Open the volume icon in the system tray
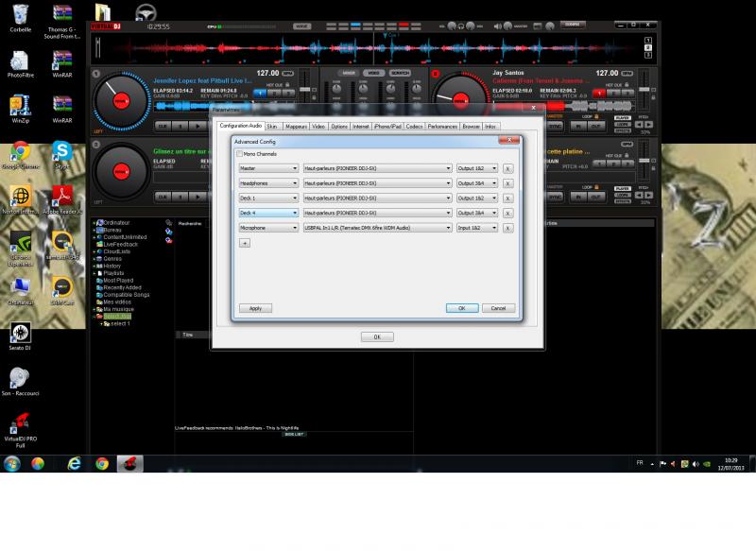This screenshot has width=756, height=551. point(696,464)
